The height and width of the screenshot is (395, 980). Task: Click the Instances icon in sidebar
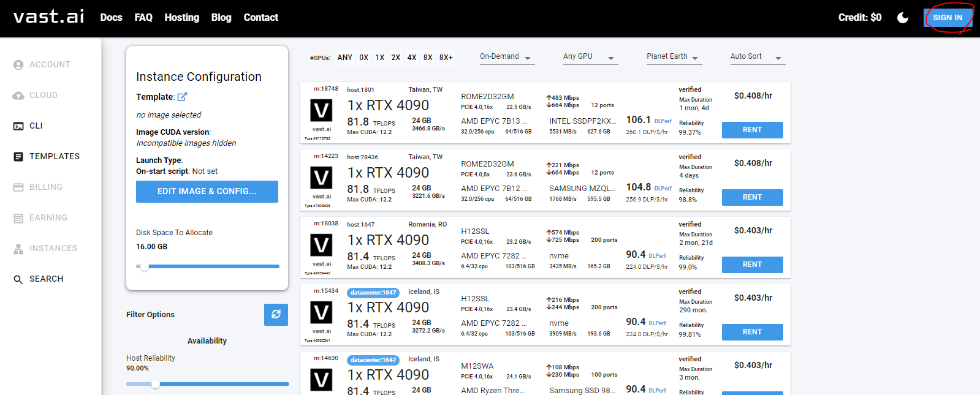click(x=18, y=249)
